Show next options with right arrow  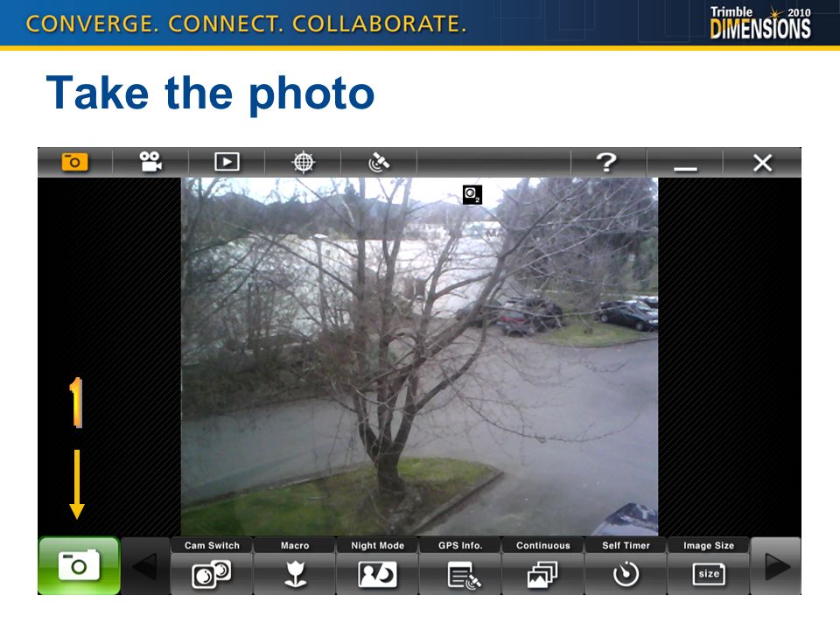point(776,566)
